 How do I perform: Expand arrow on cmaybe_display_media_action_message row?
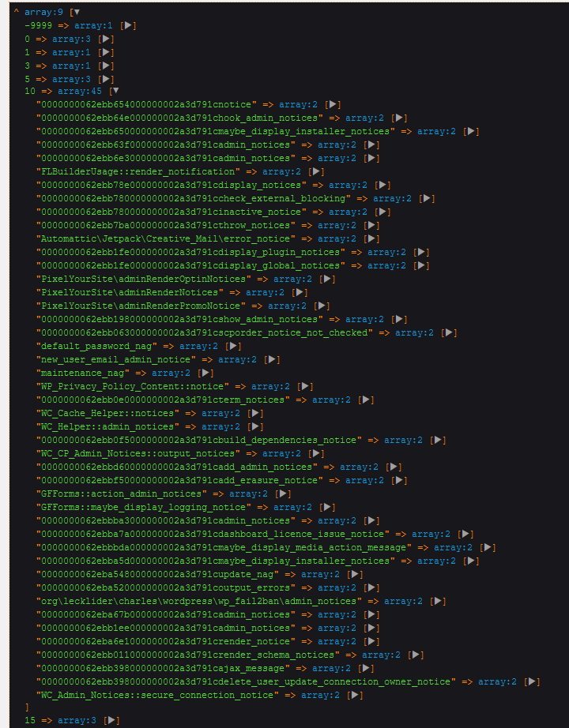tap(487, 548)
